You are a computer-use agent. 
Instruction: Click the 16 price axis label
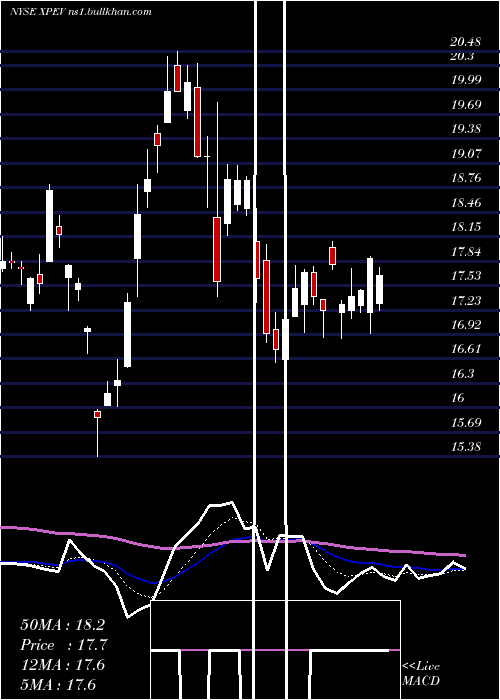pos(458,397)
